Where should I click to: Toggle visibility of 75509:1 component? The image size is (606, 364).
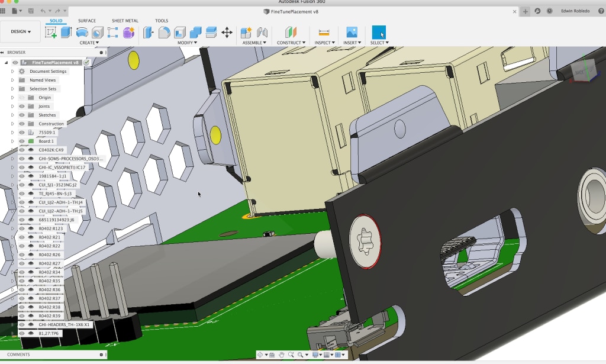point(22,133)
